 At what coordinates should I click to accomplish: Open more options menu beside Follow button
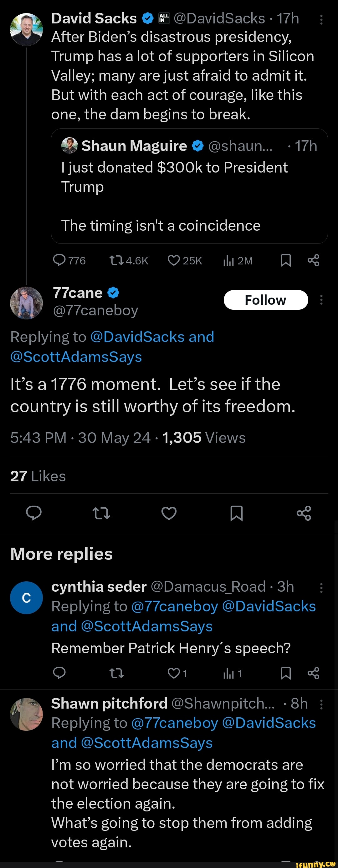pyautogui.click(x=321, y=299)
